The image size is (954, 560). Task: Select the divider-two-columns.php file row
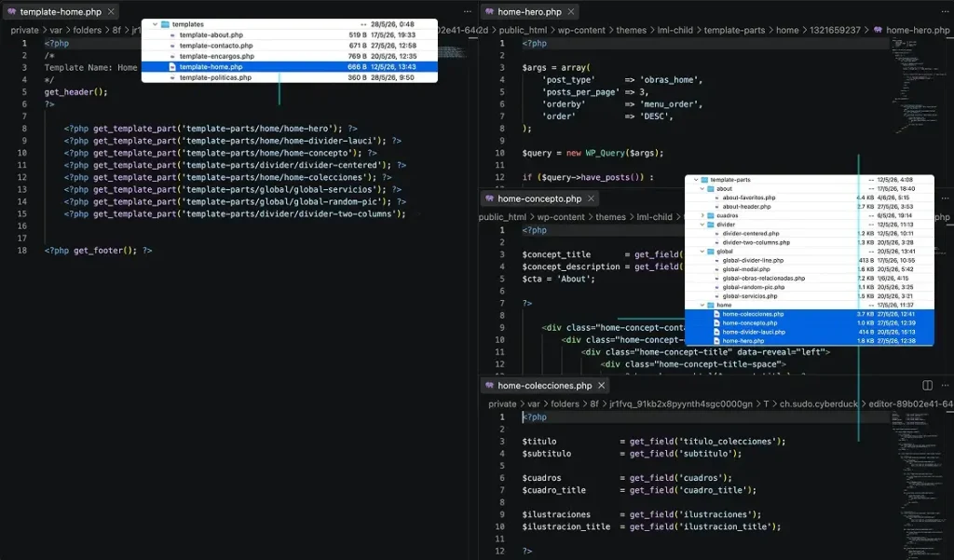tap(810, 242)
